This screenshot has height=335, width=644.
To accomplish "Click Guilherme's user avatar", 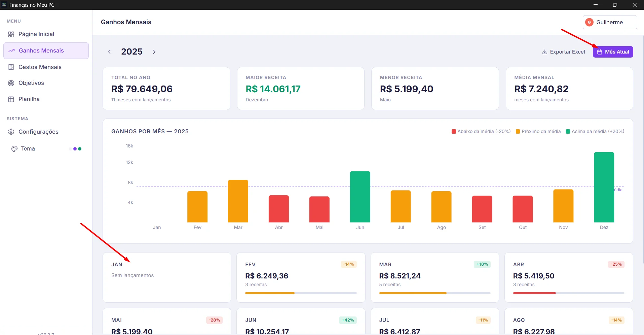I will tap(589, 22).
